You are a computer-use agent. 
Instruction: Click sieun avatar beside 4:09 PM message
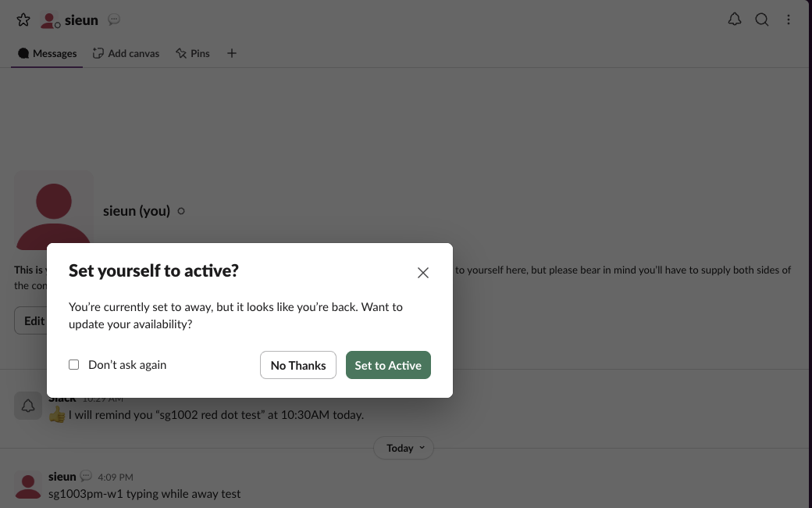point(28,485)
